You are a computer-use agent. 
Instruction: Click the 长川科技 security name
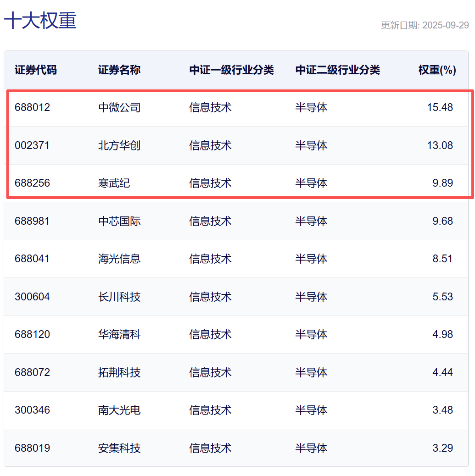(119, 297)
